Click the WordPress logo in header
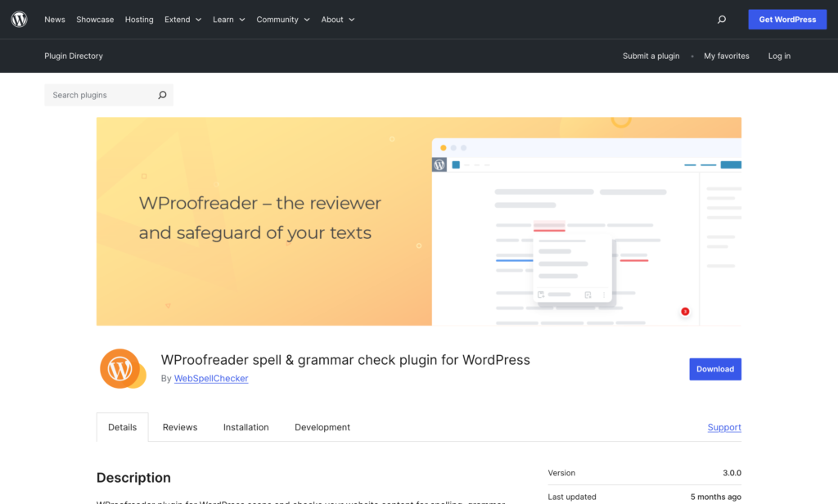This screenshot has height=504, width=838. (19, 20)
